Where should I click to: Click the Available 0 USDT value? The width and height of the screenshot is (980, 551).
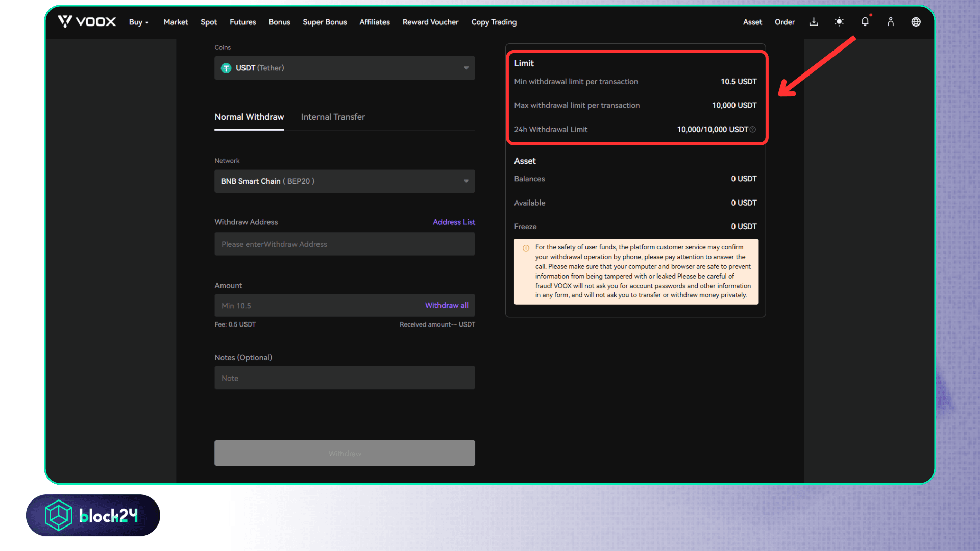(x=744, y=203)
